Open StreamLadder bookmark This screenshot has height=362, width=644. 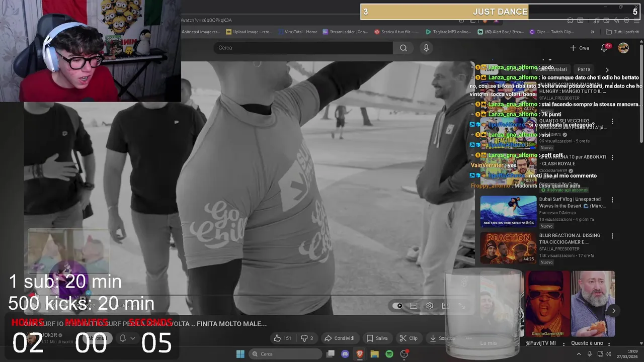click(345, 32)
